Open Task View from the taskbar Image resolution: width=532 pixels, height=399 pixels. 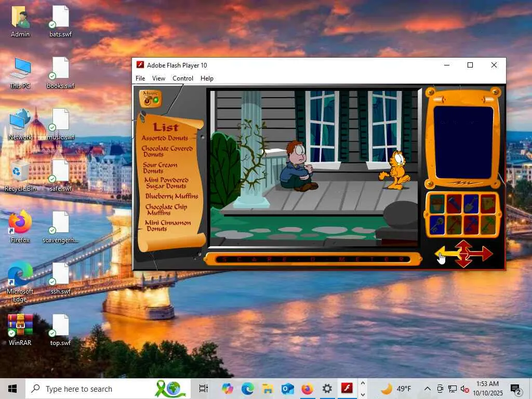click(x=204, y=389)
